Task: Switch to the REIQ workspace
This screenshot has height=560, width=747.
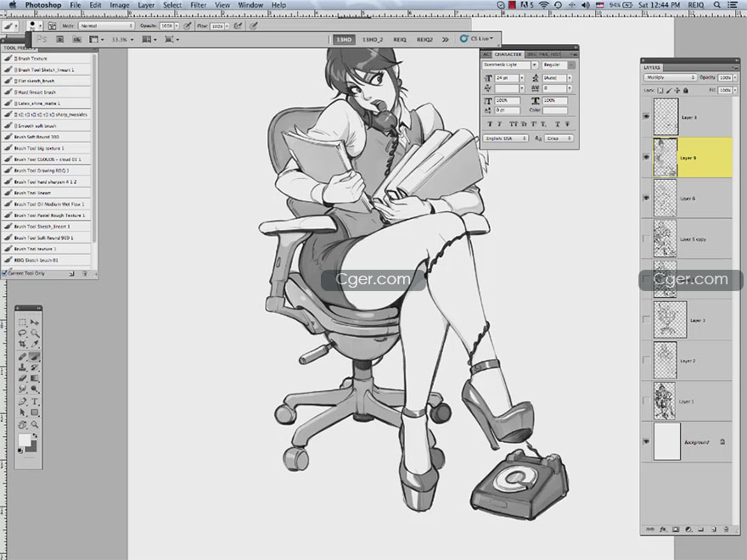Action: (400, 40)
